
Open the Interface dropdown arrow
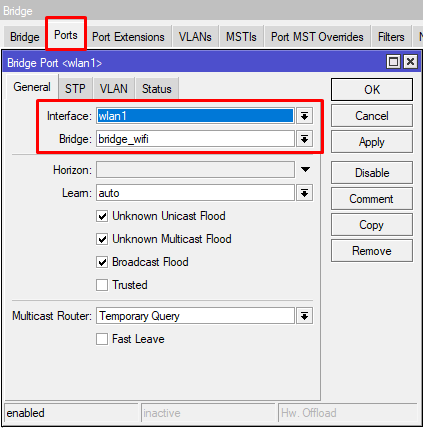click(x=304, y=116)
